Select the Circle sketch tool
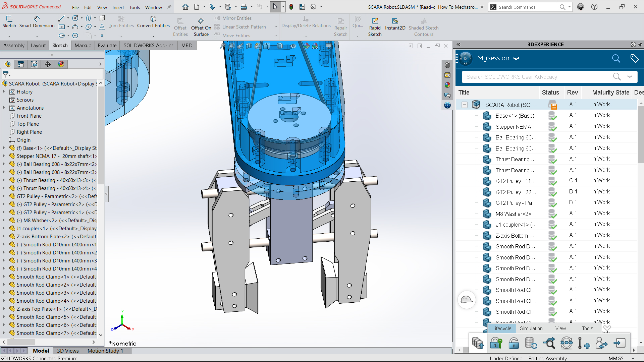 click(x=75, y=18)
